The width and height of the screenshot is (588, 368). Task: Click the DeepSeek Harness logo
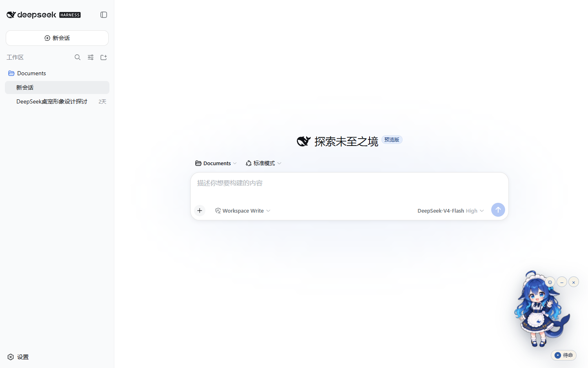tap(44, 15)
